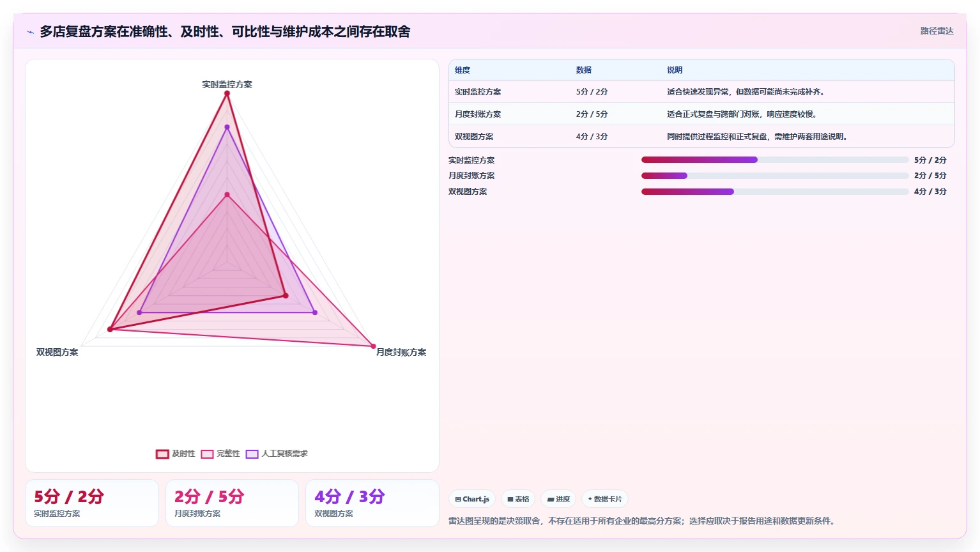Click the Chart.js chip
Image resolution: width=980 pixels, height=552 pixels.
pyautogui.click(x=472, y=499)
